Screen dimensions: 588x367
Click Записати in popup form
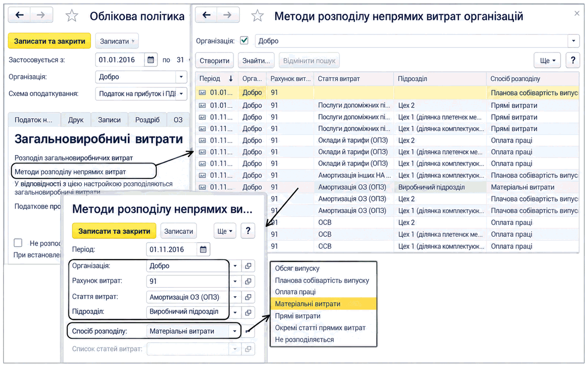[x=179, y=231]
